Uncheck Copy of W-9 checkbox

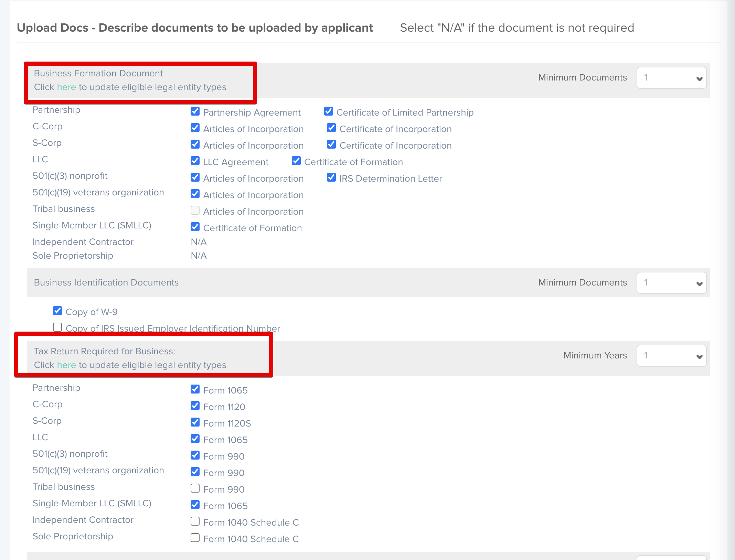(57, 311)
